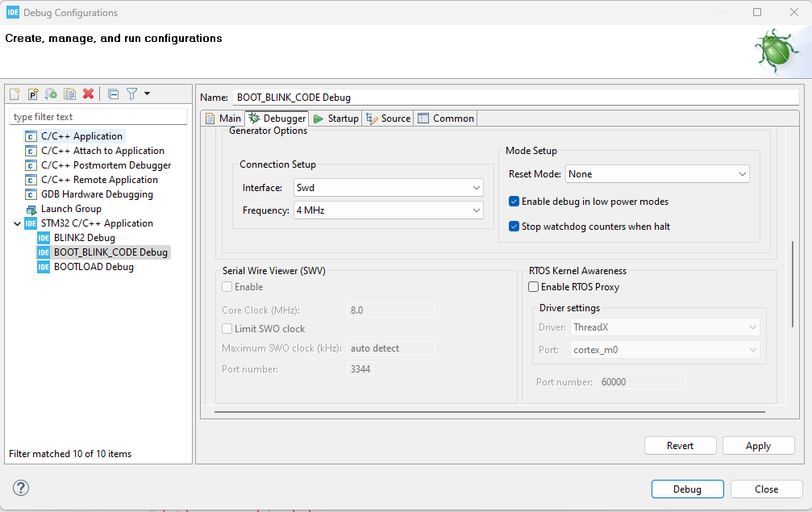Click the Export launch configuration icon

tap(51, 94)
